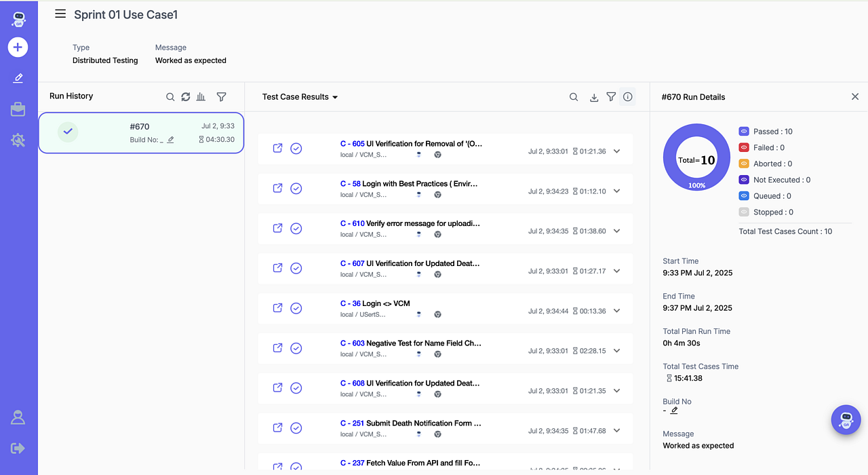Open test case C - 605 in new window
This screenshot has width=868, height=475.
(x=277, y=149)
